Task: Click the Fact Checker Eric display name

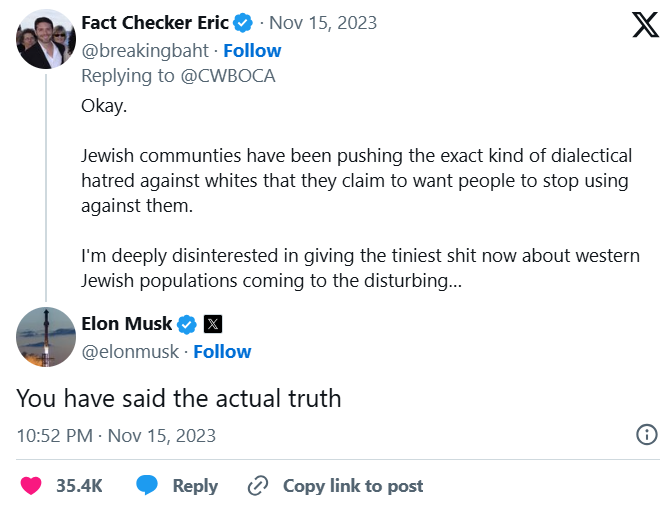Action: click(155, 23)
